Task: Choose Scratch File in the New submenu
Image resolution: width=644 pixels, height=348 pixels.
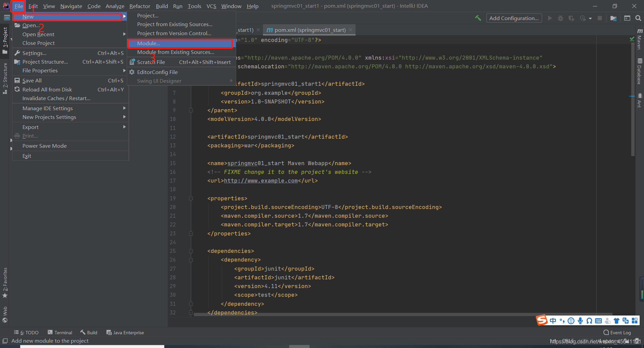Action: click(181, 62)
